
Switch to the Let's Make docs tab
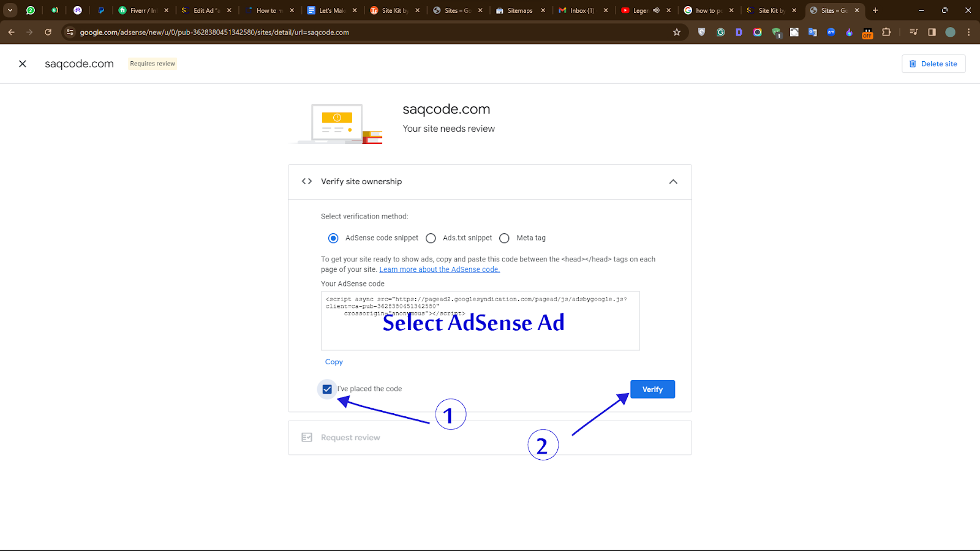click(331, 10)
